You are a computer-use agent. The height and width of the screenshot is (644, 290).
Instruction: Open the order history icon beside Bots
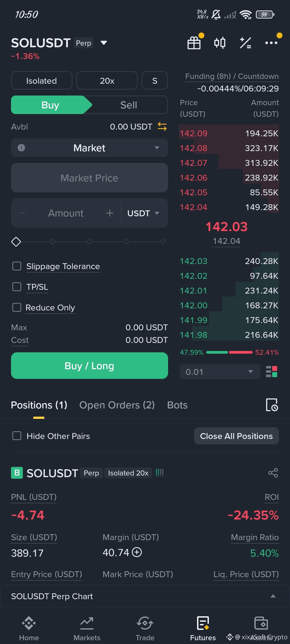coord(272,405)
